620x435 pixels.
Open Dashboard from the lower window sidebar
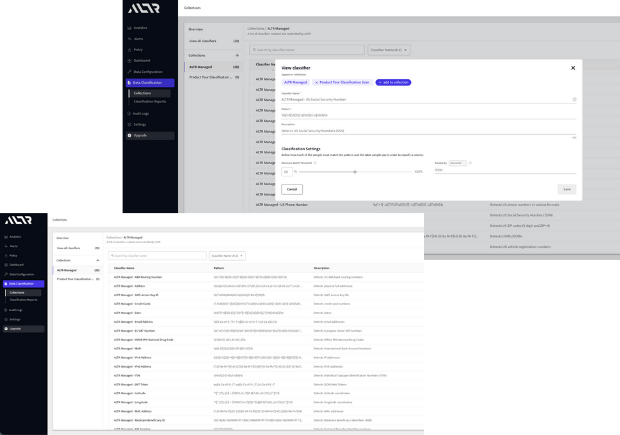point(17,264)
